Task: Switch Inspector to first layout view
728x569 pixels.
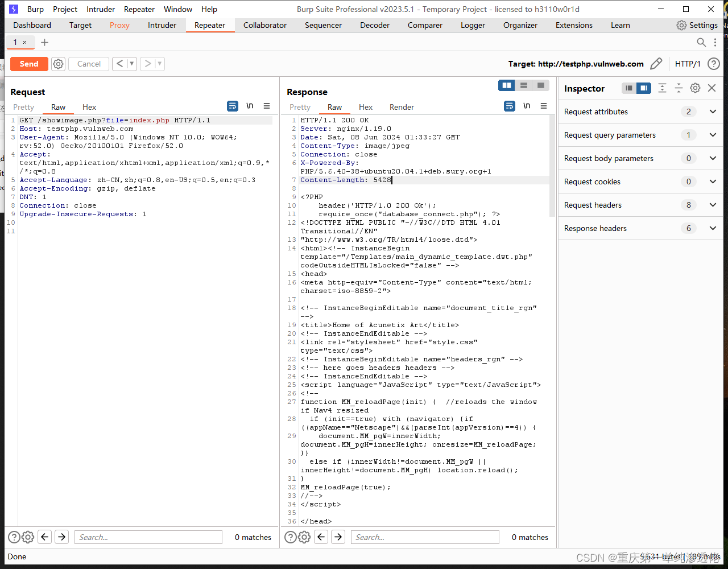Action: (x=628, y=88)
